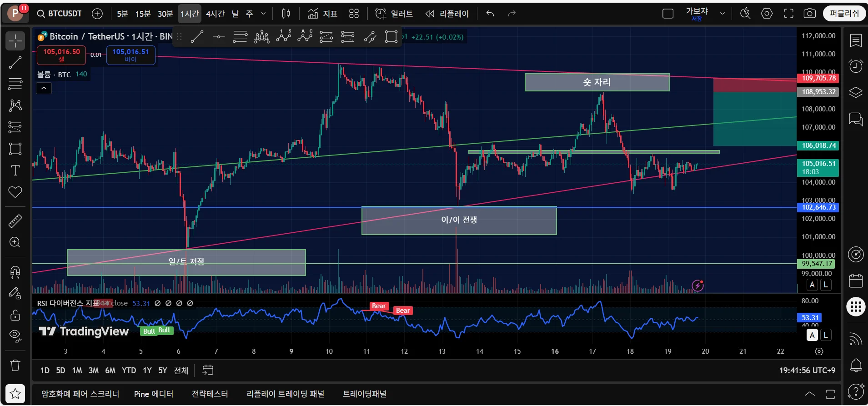This screenshot has width=868, height=406.
Task: Toggle log scale L button on price axis
Action: click(826, 285)
